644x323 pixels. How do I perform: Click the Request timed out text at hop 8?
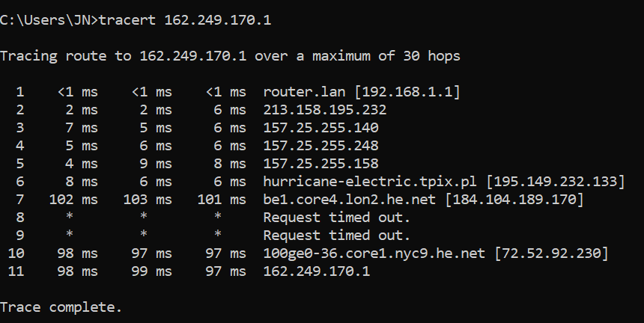click(x=337, y=218)
